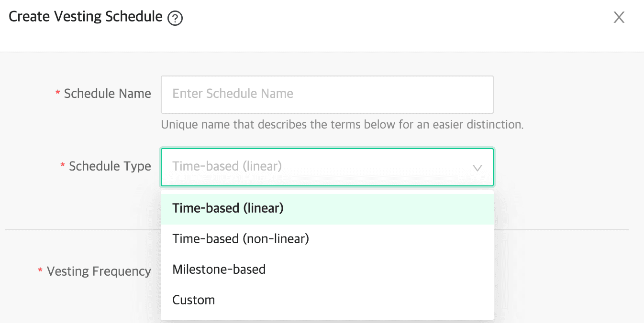Click the red asterisk beside Schedule Name

coord(58,93)
